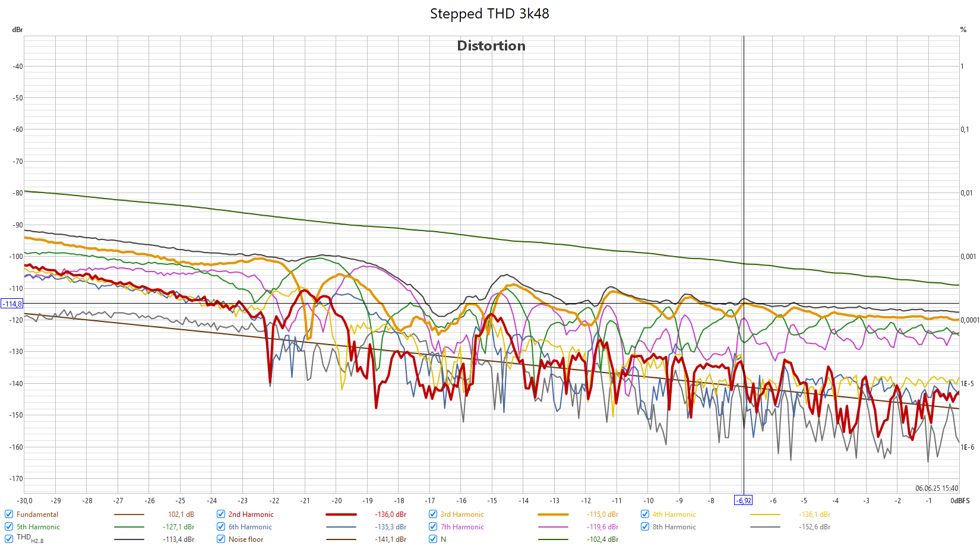Click the N dark green line swatch
980x546 pixels.
(x=553, y=539)
